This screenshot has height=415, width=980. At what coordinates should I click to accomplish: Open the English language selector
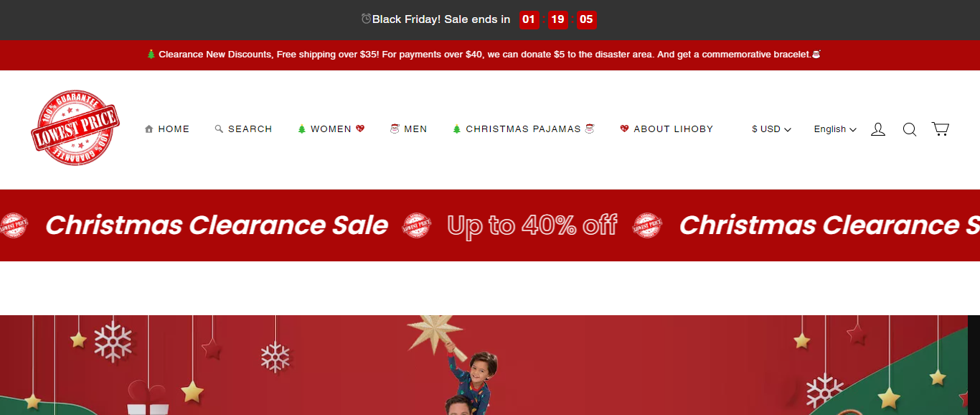(x=835, y=129)
